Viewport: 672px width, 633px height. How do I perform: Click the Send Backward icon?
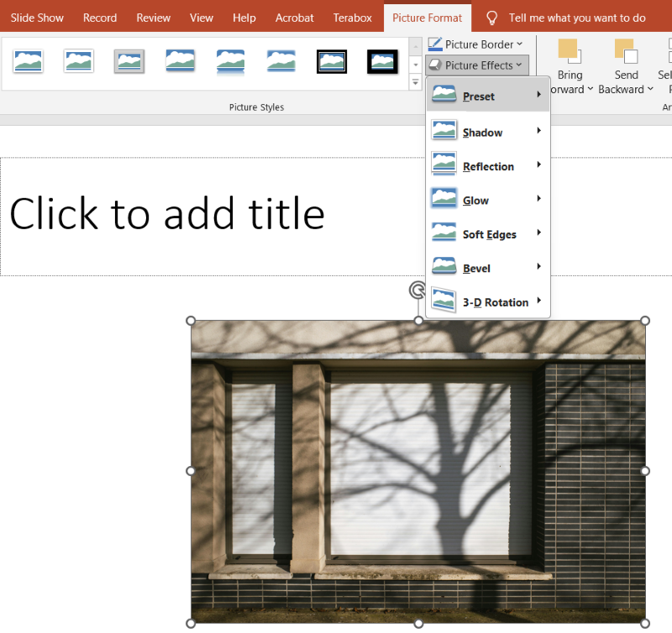[626, 51]
